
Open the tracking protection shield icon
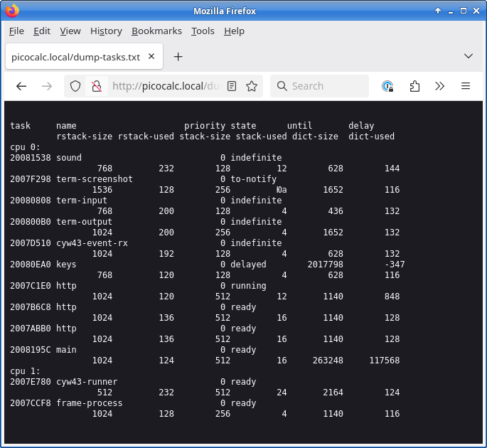(75, 86)
